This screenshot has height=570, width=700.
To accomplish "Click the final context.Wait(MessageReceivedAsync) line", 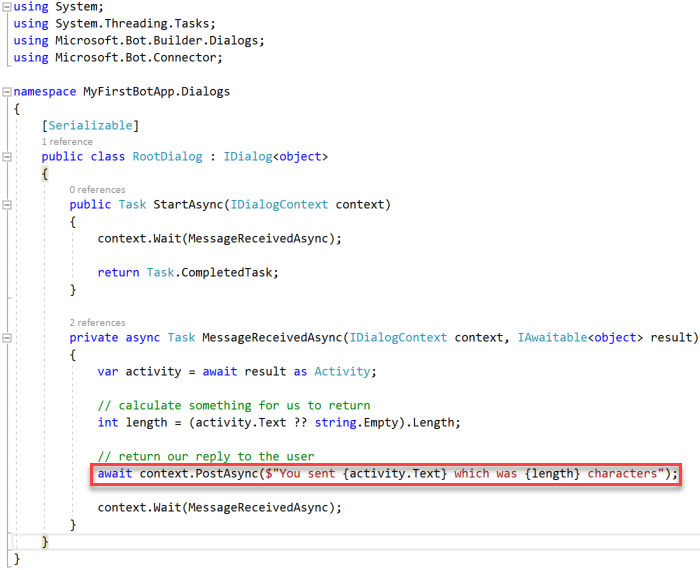I will coord(220,508).
